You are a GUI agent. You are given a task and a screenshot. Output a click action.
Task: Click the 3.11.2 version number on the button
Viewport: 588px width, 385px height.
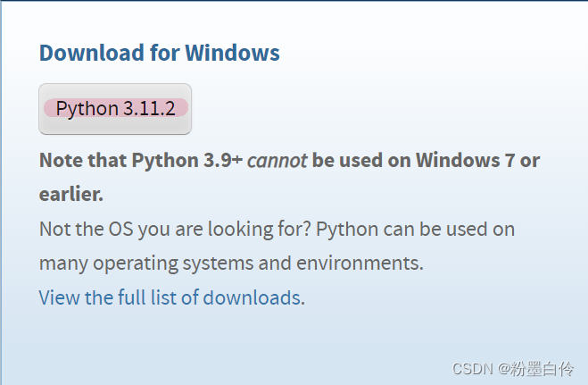click(149, 108)
